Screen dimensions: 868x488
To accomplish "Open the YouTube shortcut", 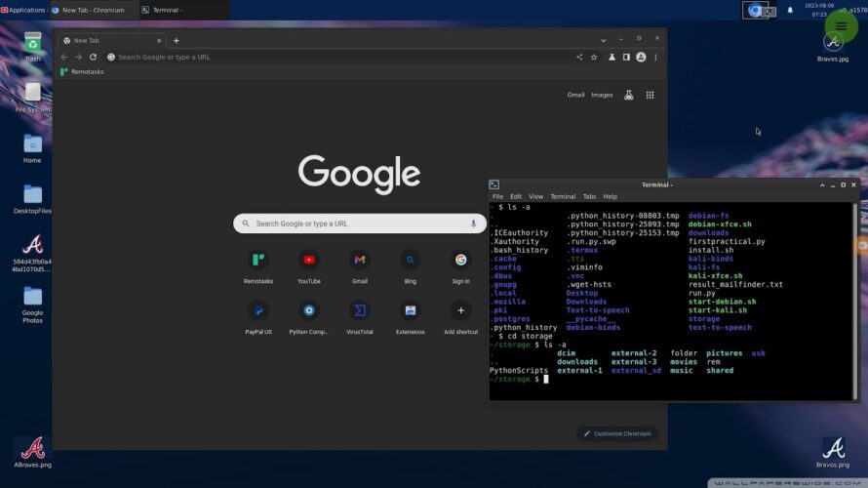I will 309,260.
